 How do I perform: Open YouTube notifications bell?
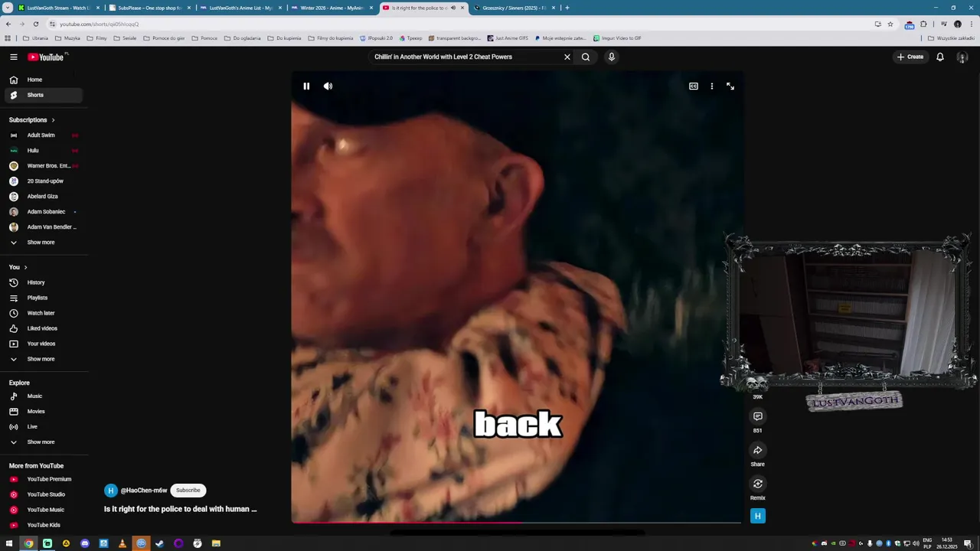click(x=940, y=57)
